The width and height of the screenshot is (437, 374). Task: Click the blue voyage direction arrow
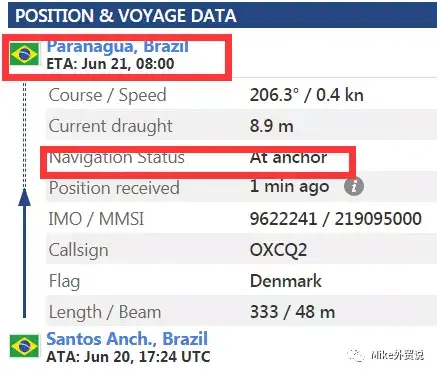click(24, 253)
